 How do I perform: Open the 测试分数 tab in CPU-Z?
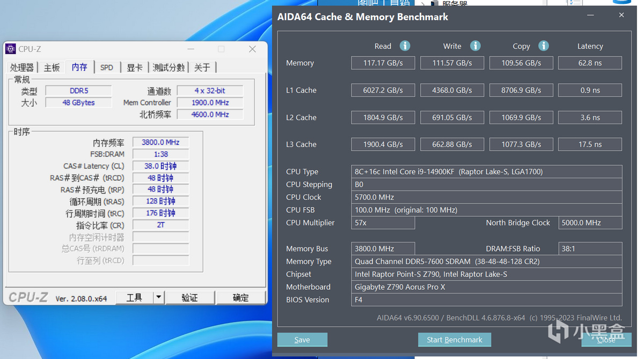coord(169,67)
